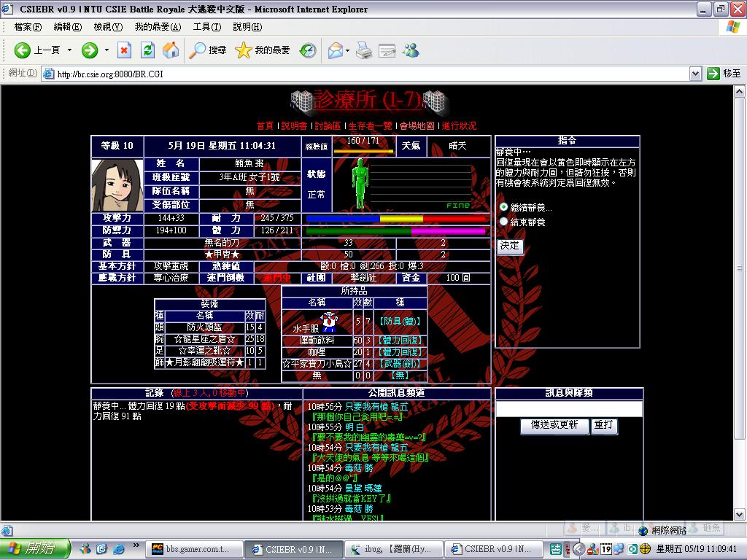Open the 工具 menu
Image resolution: width=747 pixels, height=560 pixels.
pos(207,27)
